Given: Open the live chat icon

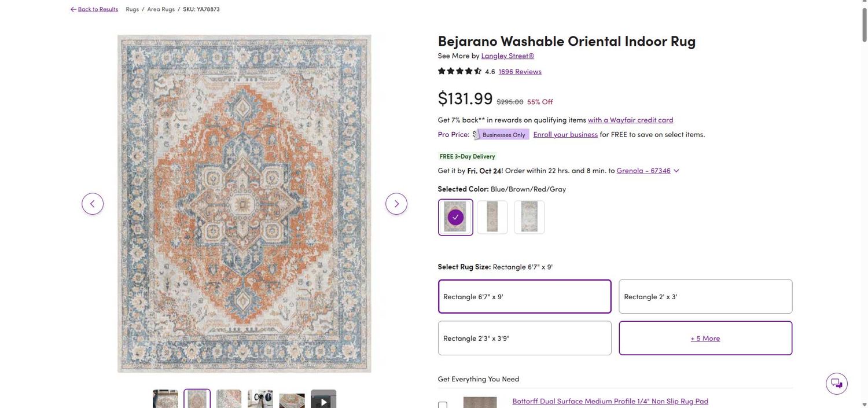Looking at the screenshot, I should [x=836, y=384].
